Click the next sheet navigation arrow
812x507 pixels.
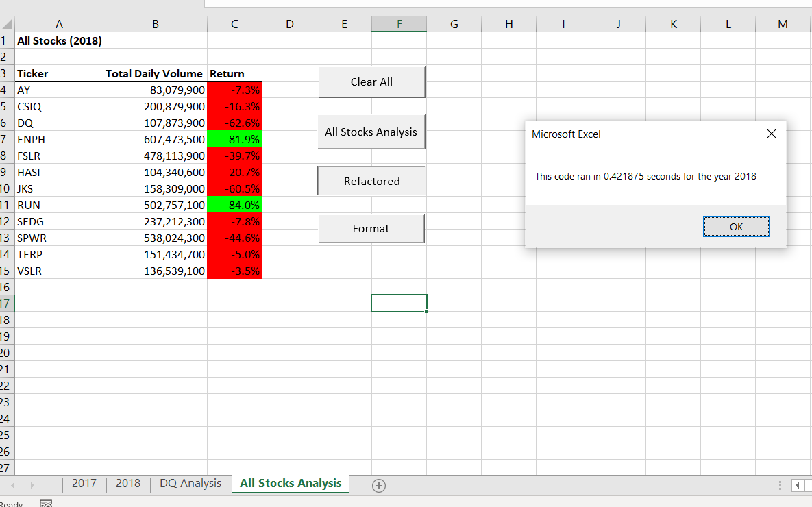coord(32,484)
